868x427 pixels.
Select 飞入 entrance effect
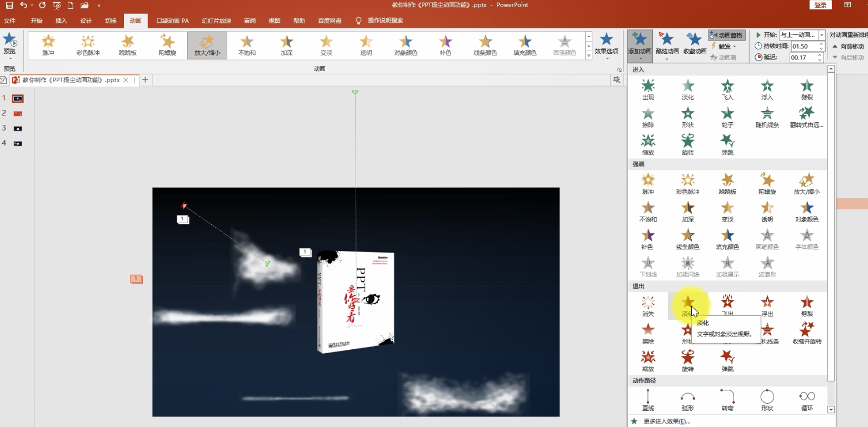[x=727, y=89]
